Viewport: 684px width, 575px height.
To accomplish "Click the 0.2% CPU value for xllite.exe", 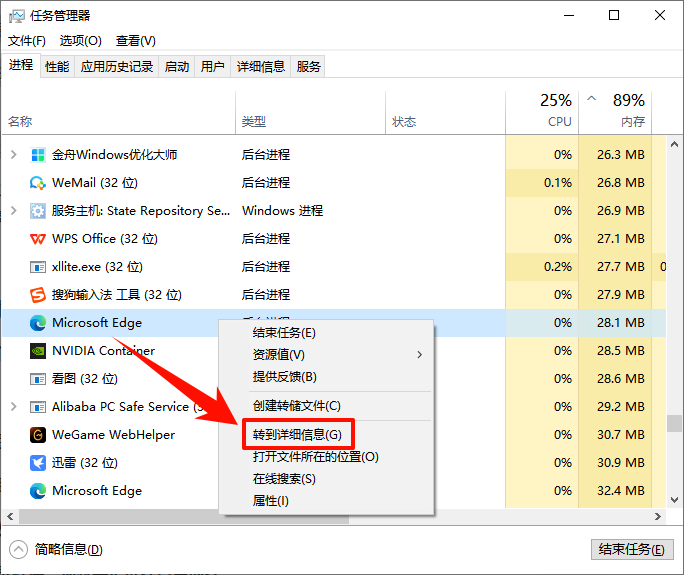I will point(557,267).
